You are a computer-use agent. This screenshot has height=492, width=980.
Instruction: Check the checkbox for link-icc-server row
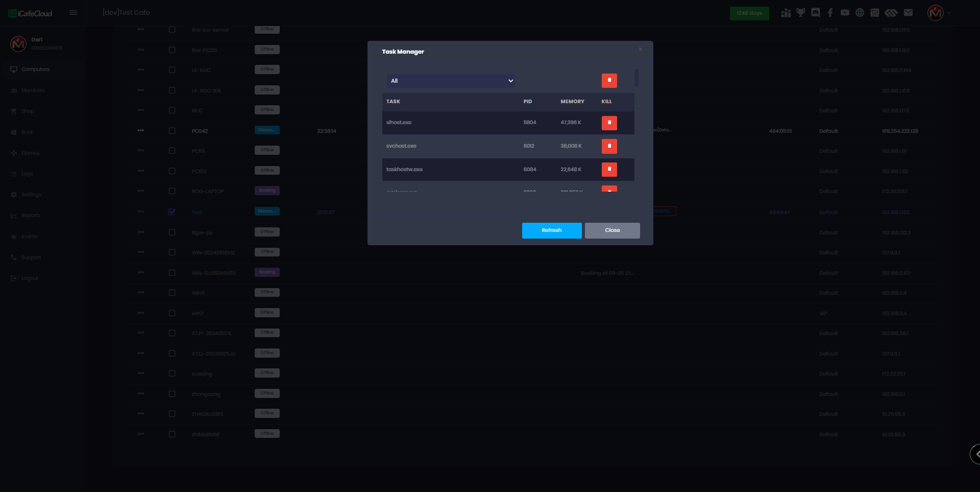[x=172, y=30]
